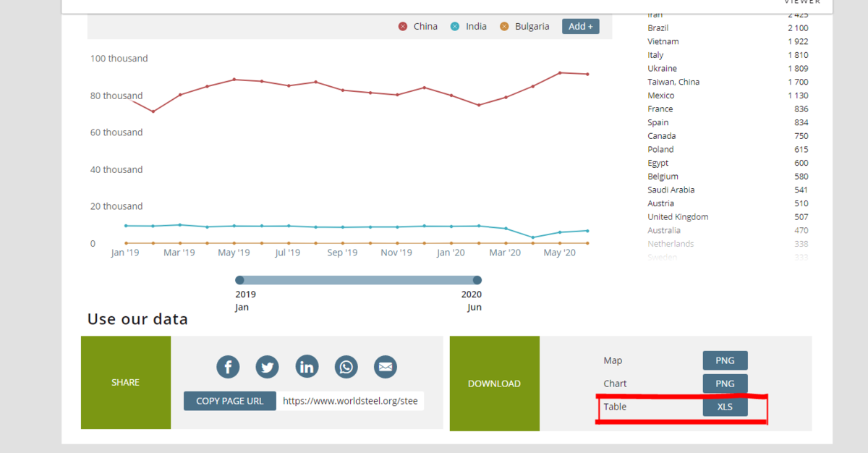This screenshot has width=868, height=453.
Task: Select Belgium in the country list
Action: pyautogui.click(x=663, y=177)
